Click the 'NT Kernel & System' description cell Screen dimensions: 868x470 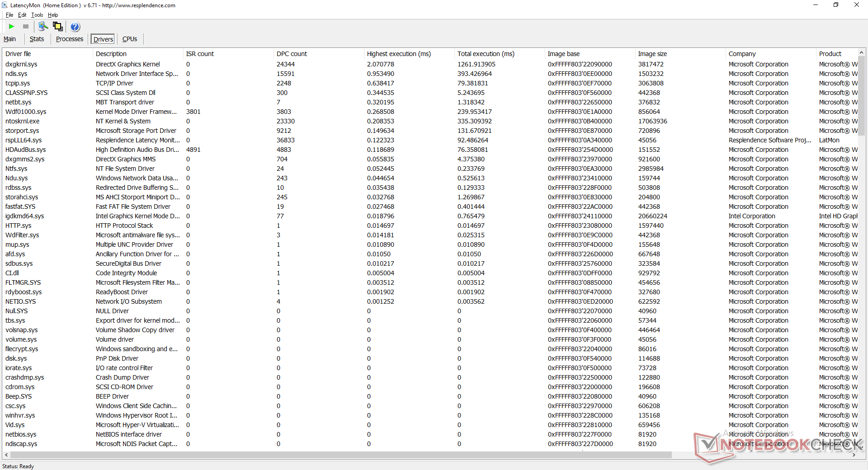click(123, 121)
